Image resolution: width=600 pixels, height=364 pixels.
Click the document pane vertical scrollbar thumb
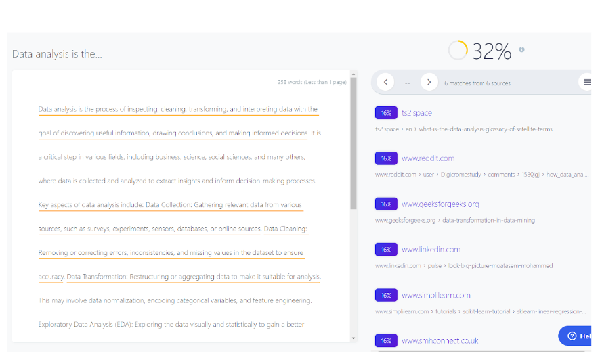click(x=353, y=142)
